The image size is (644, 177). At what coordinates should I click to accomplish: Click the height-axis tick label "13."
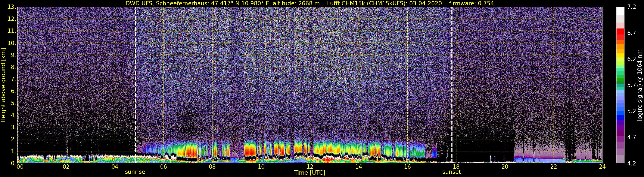tap(12, 7)
